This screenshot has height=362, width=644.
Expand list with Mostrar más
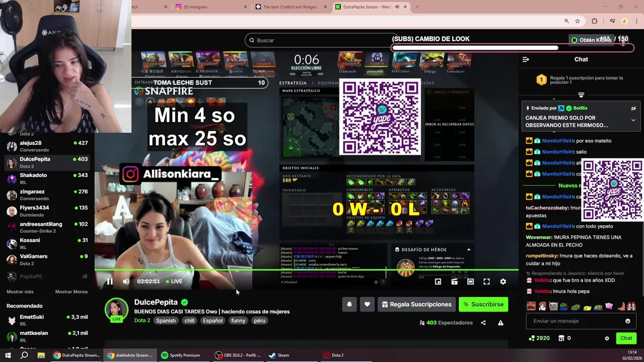pyautogui.click(x=20, y=292)
